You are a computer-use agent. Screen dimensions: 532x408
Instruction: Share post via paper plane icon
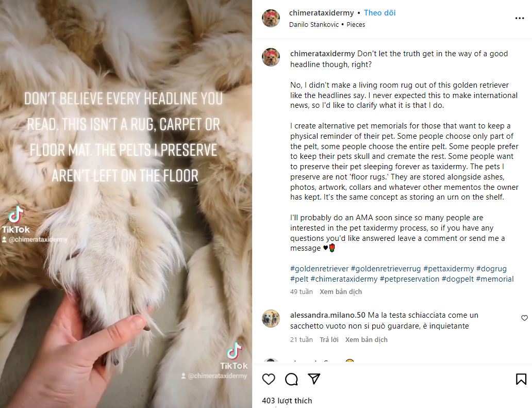point(314,379)
